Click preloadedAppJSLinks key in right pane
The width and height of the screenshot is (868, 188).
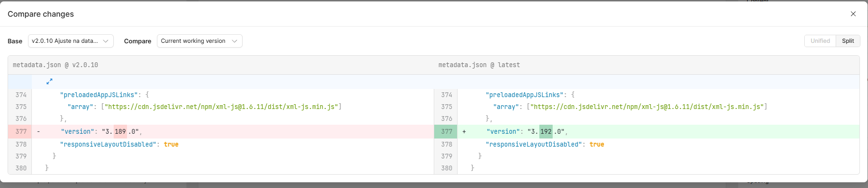click(525, 95)
